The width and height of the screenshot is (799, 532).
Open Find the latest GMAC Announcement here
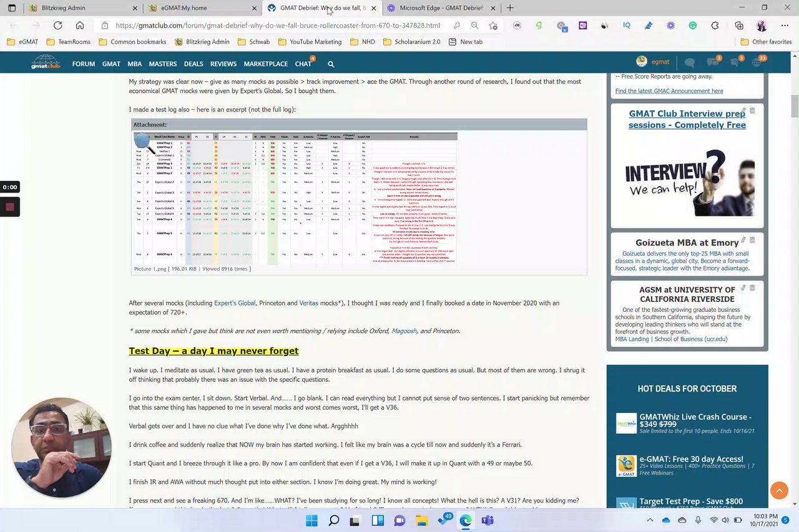669,90
